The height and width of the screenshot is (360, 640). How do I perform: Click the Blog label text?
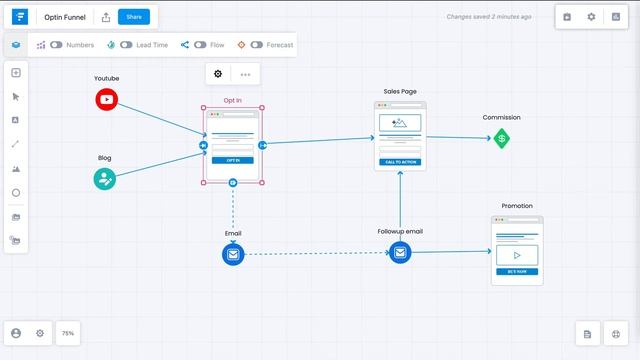(x=104, y=158)
